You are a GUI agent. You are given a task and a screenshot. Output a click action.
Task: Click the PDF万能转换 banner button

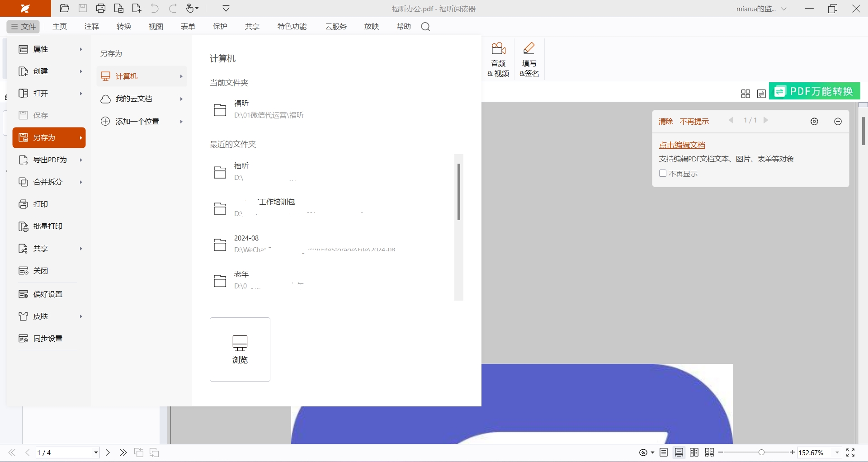814,91
